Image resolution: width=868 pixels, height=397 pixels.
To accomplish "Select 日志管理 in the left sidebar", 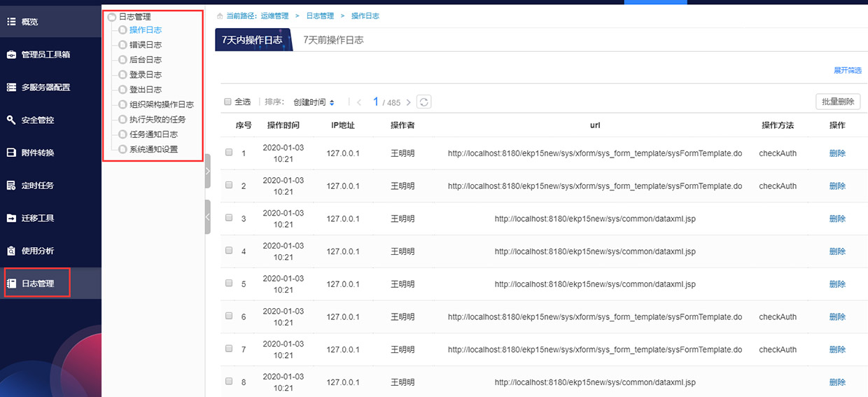I will pos(38,284).
